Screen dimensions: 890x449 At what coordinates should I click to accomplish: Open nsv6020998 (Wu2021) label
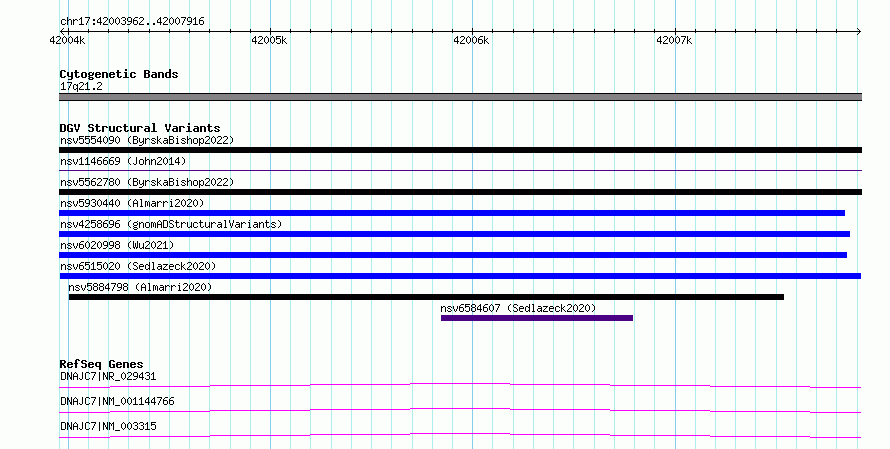tap(117, 245)
